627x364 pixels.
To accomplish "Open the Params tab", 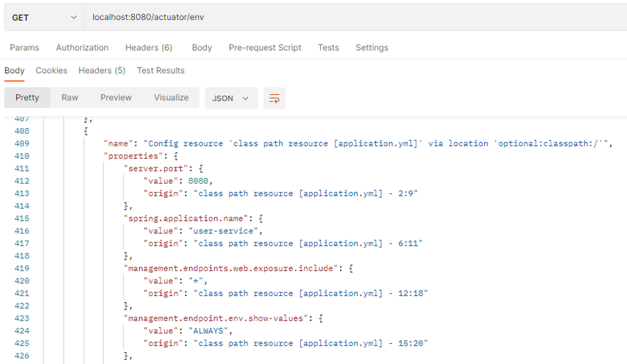I will click(24, 48).
